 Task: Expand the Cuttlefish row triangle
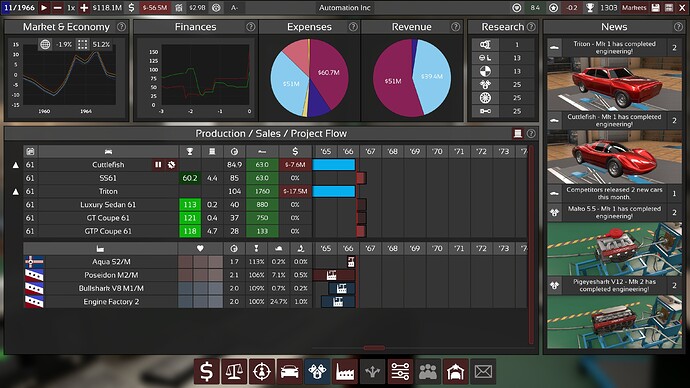15,165
